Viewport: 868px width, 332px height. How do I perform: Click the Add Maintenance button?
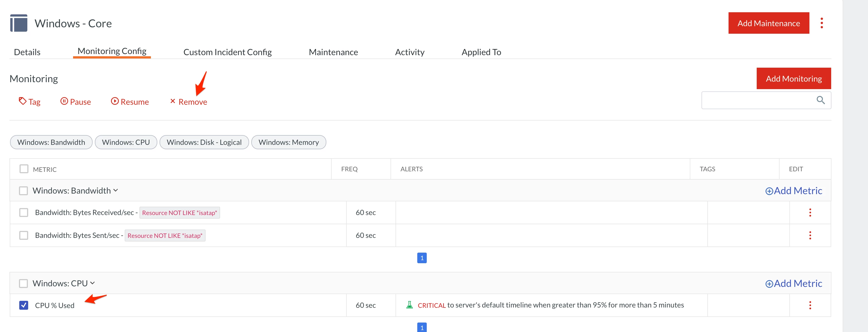(x=769, y=23)
